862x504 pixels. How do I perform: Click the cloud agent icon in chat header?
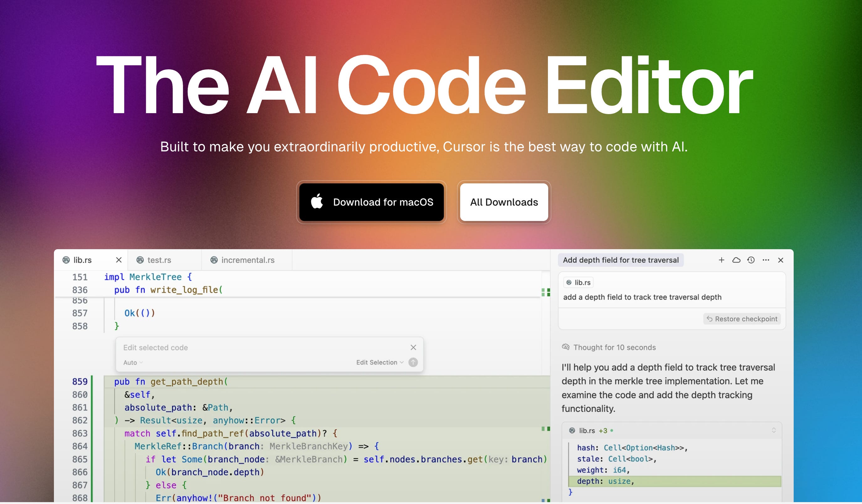click(x=736, y=260)
